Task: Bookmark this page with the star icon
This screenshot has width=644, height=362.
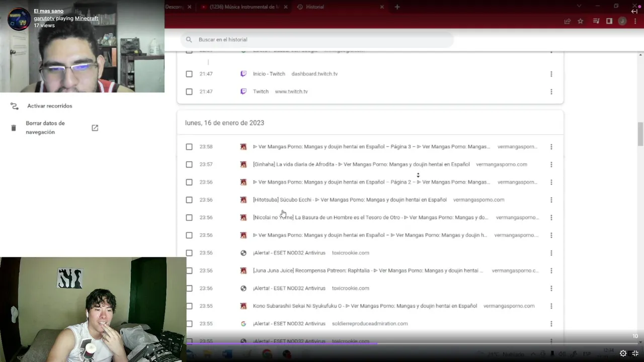Action: (581, 21)
